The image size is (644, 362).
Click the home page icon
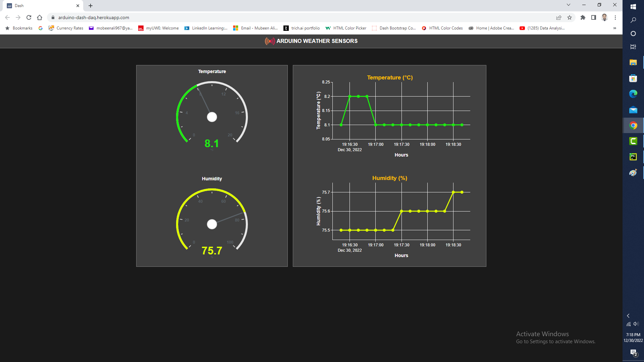coord(40,17)
